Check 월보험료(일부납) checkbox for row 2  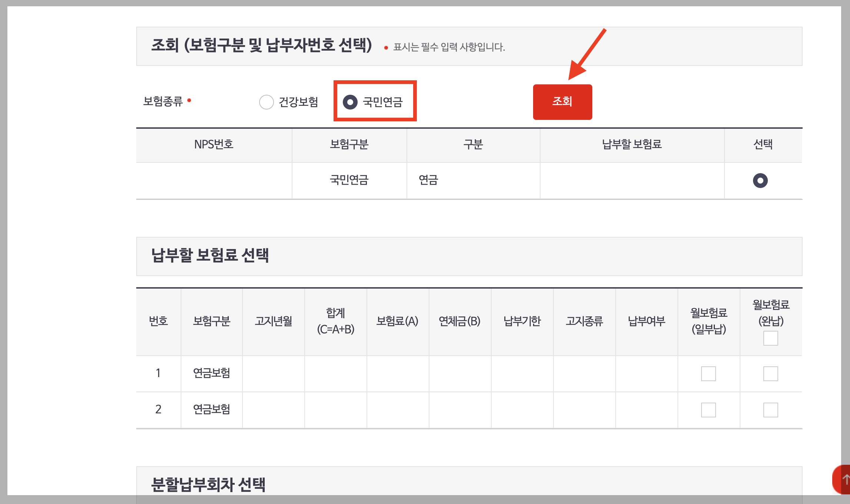(708, 410)
